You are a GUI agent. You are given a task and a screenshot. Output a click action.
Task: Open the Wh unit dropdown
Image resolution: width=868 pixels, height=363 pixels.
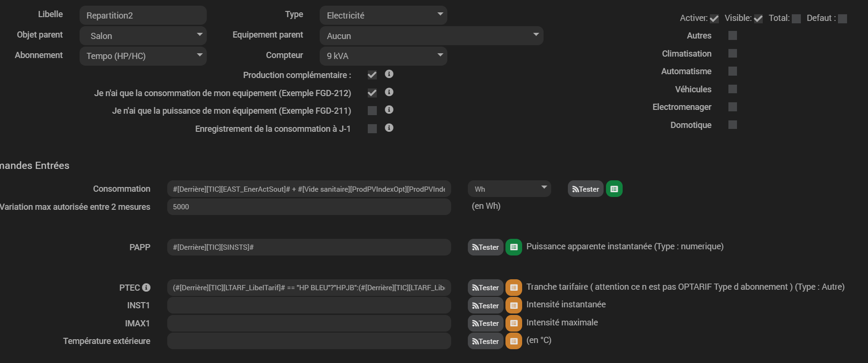pos(509,189)
